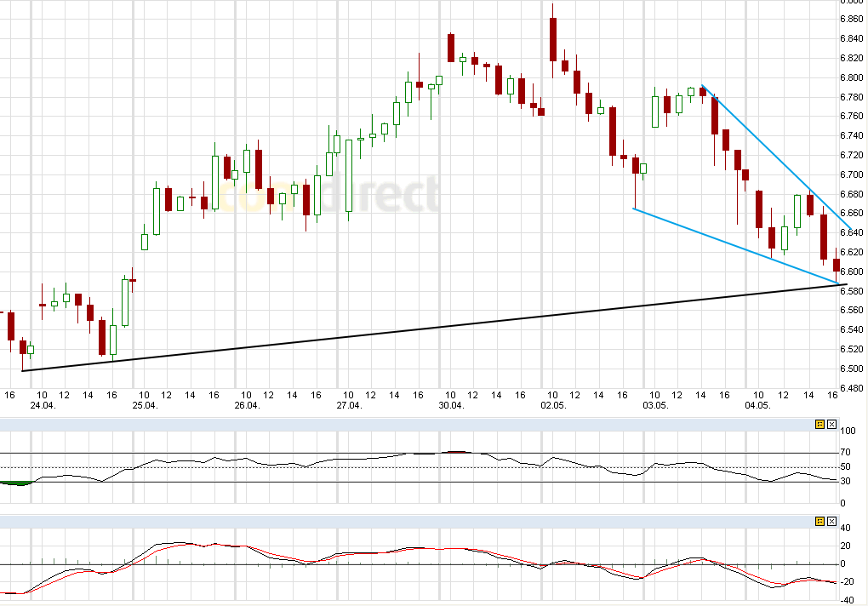Click the date label 02.05.

point(554,405)
